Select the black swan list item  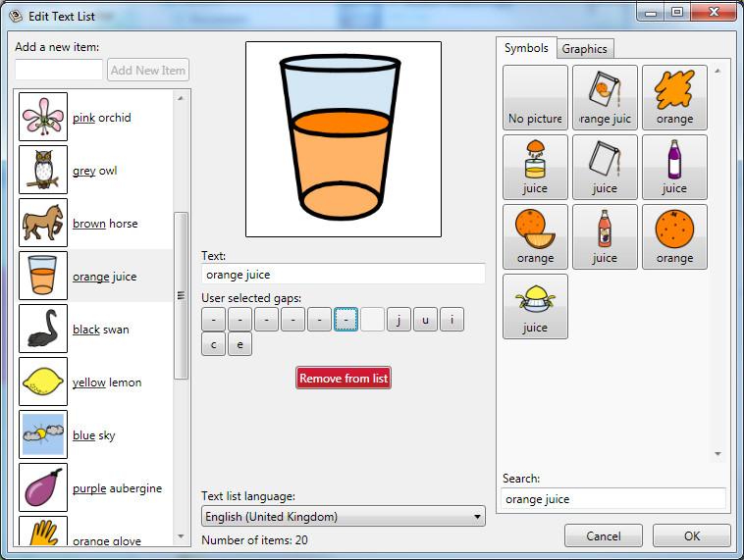coord(94,330)
